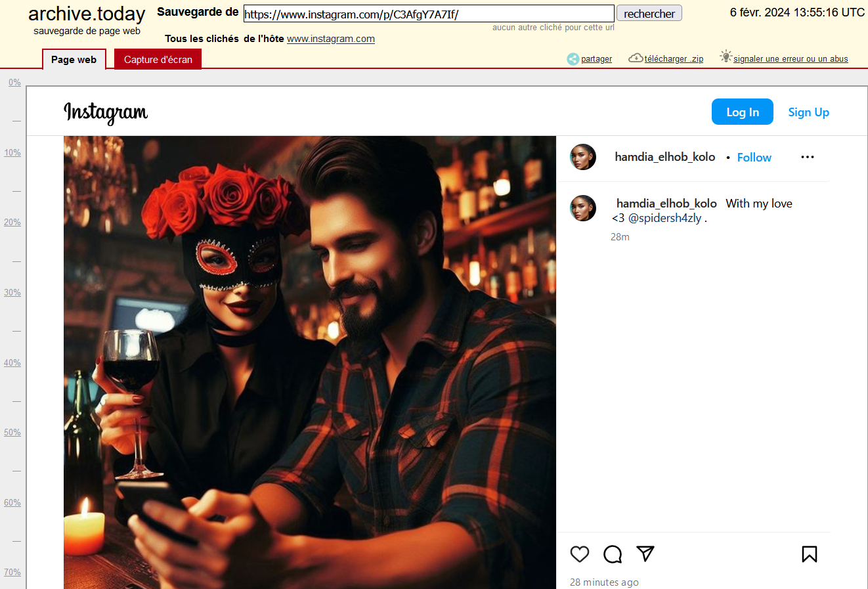Open the www.instagram.com host link
The height and width of the screenshot is (589, 868).
[x=331, y=39]
